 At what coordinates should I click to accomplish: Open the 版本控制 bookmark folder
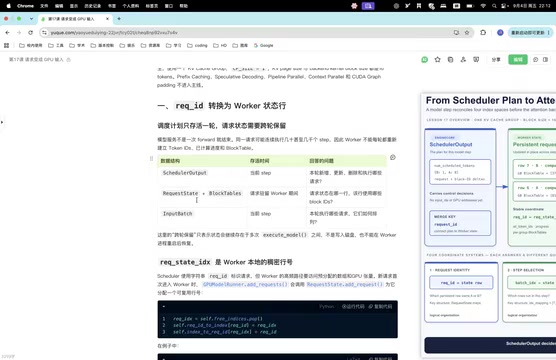(102, 45)
